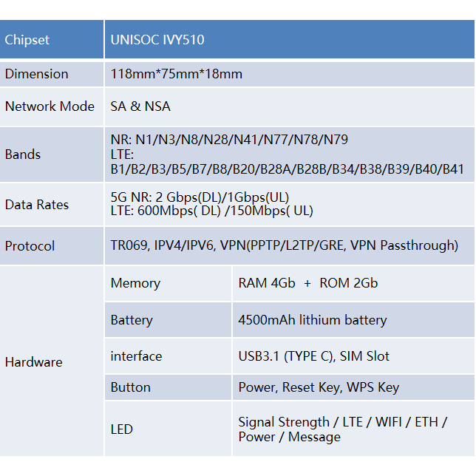Image resolution: width=476 pixels, height=476 pixels.
Task: Click the Protocol row label
Action: point(30,246)
